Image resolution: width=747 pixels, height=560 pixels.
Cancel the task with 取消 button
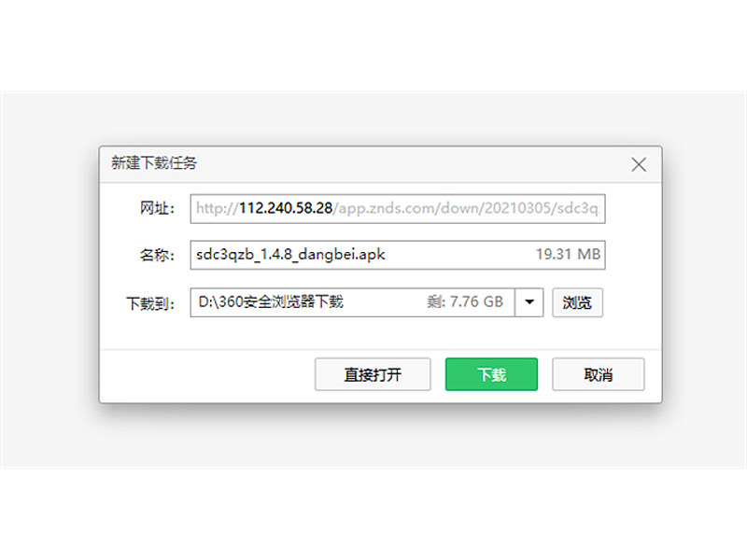[599, 374]
